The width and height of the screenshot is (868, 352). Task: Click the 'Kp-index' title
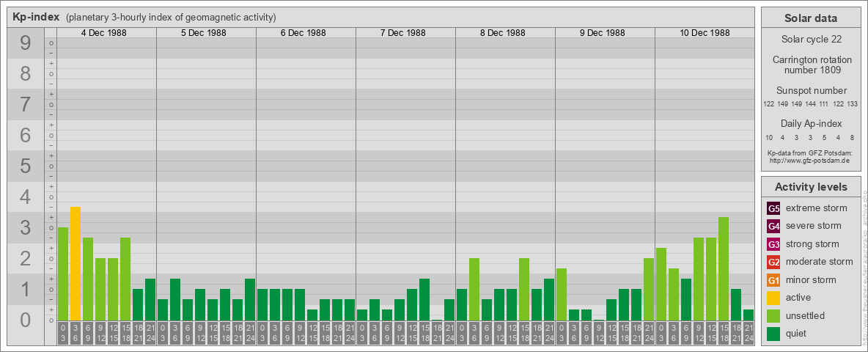click(36, 17)
